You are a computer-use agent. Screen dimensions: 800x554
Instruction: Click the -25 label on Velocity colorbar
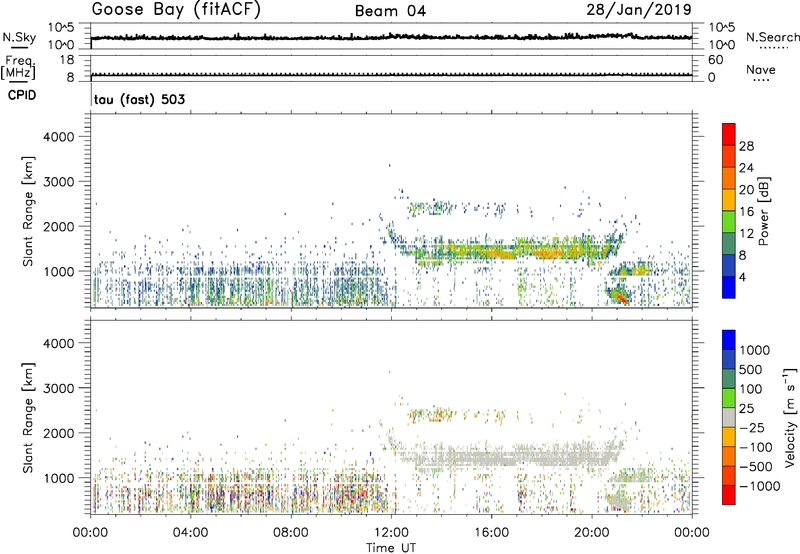[752, 428]
